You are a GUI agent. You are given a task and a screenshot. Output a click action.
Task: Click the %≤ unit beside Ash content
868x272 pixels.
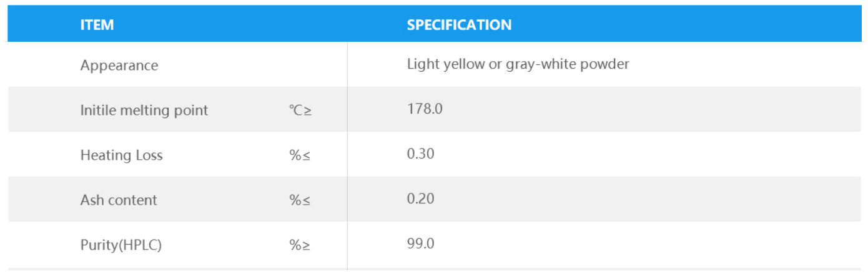[300, 200]
